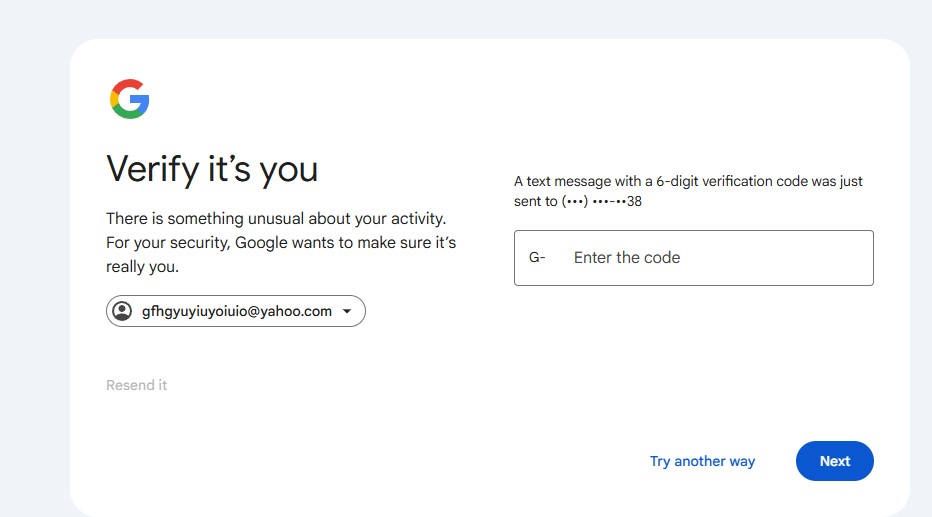Click the 'sent to' text before the phone number
This screenshot has width=932, height=517.
536,201
